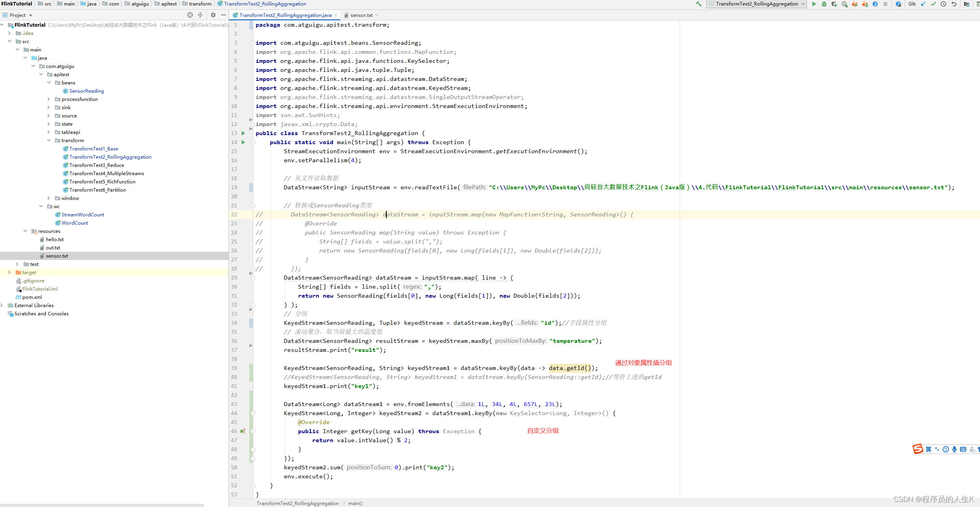Click Git commit checkmark icon

click(x=933, y=4)
